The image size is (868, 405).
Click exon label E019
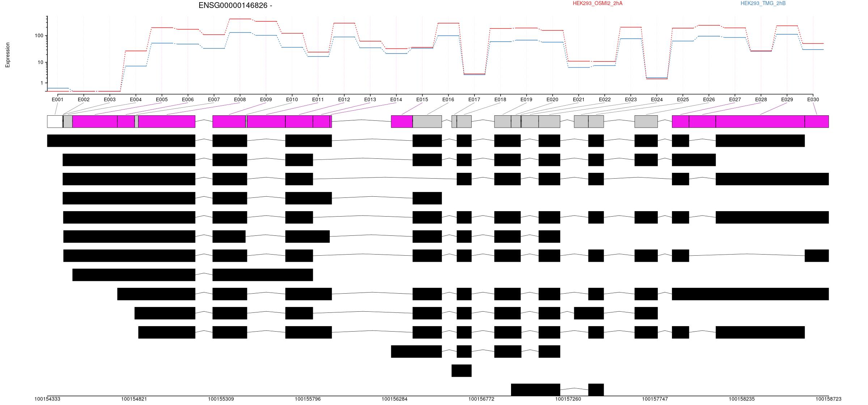coord(526,99)
